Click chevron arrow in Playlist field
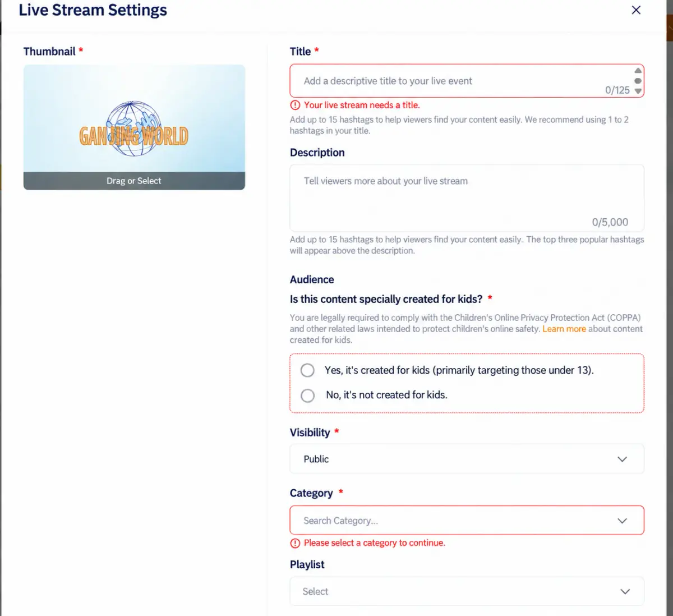Image resolution: width=673 pixels, height=616 pixels. pos(625,591)
